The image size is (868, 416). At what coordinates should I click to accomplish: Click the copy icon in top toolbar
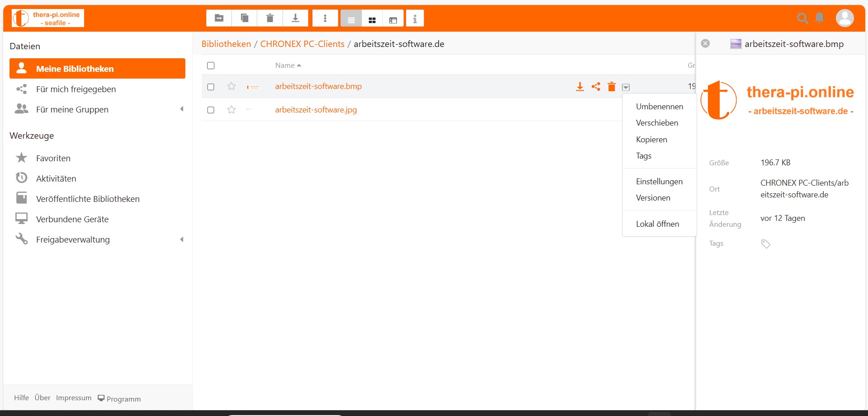pyautogui.click(x=244, y=19)
